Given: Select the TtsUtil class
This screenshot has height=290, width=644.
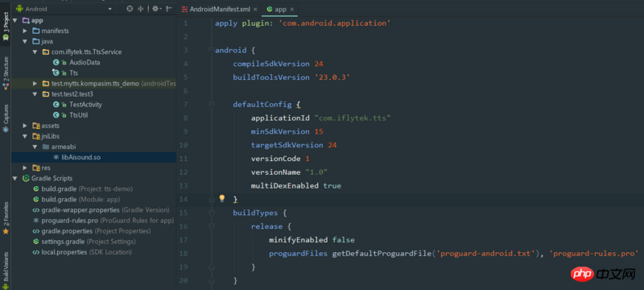Looking at the screenshot, I should pos(78,115).
